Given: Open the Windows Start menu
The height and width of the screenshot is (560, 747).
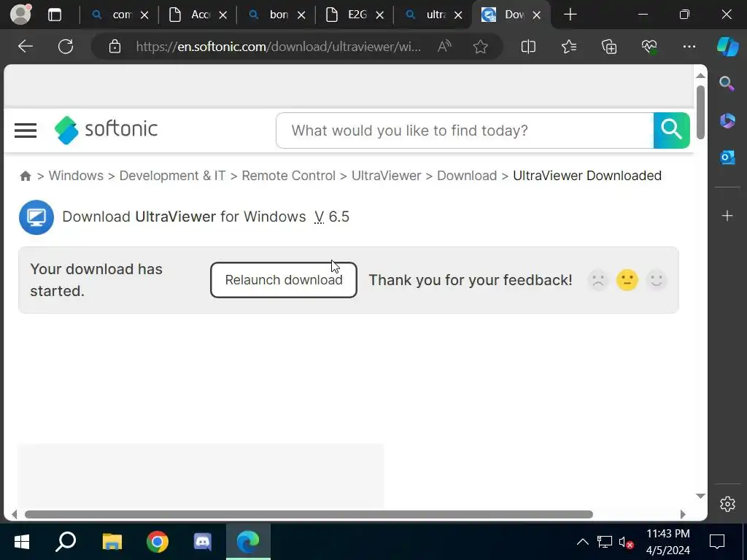Looking at the screenshot, I should (22, 542).
